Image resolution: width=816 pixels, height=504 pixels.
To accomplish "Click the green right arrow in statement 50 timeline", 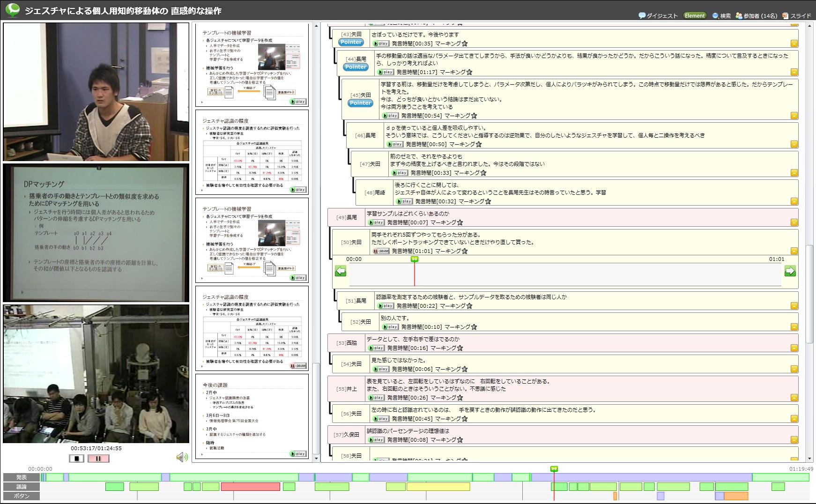I will [790, 271].
